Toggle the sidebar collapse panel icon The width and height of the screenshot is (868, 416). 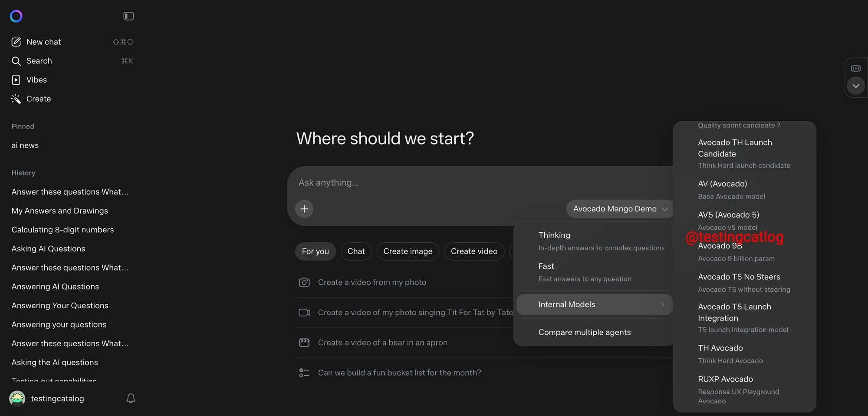pyautogui.click(x=128, y=17)
